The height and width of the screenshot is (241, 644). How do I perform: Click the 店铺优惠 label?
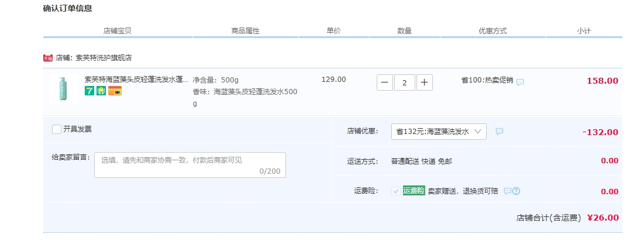click(x=363, y=132)
